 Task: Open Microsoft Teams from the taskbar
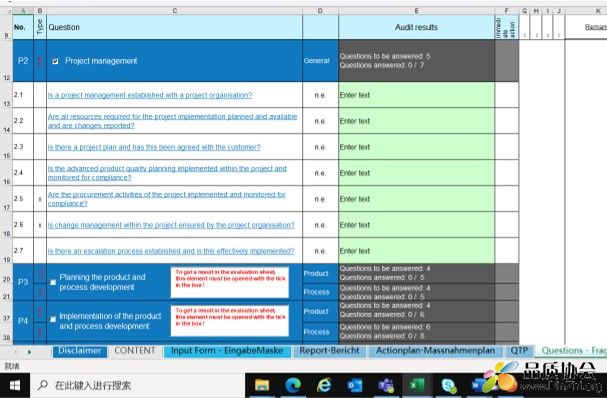(x=386, y=385)
